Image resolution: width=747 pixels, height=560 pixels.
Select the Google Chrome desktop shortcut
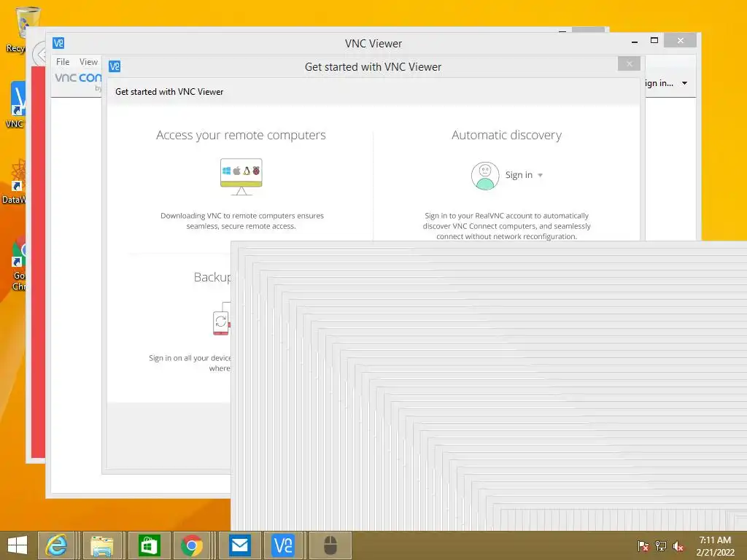18,263
